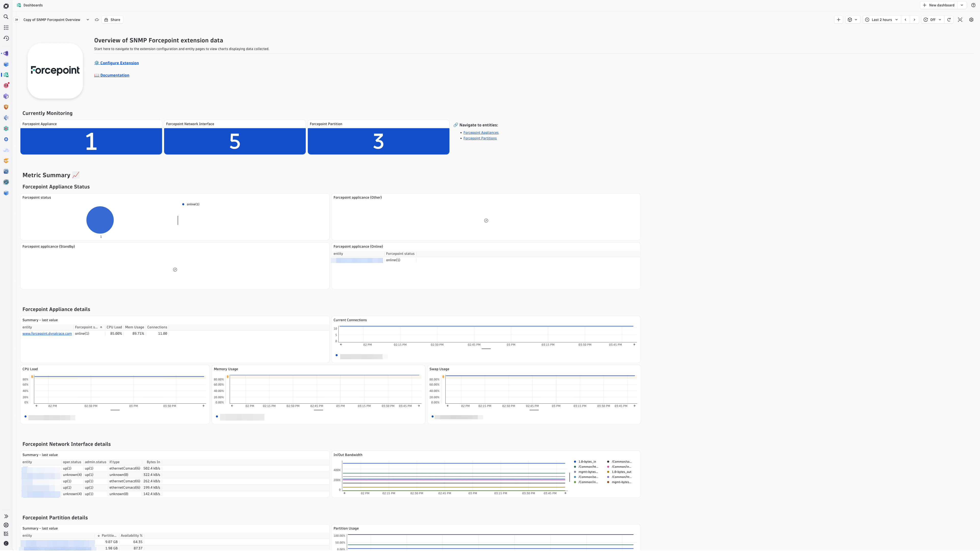The height and width of the screenshot is (551, 980).
Task: Sort by the 'Partitio...' column header with arrow
Action: pos(107,536)
